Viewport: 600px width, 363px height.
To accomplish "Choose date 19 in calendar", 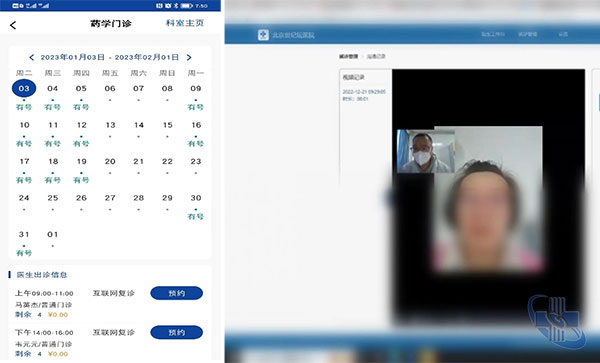I will tap(81, 169).
